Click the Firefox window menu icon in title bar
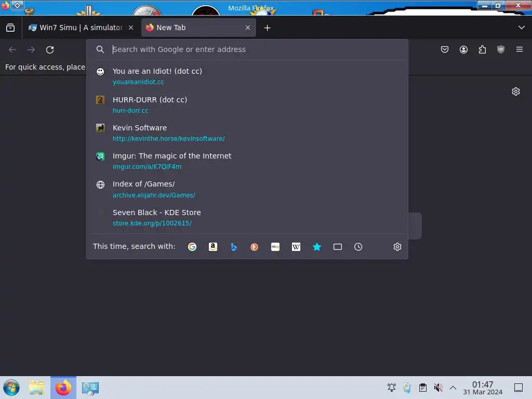532x399 pixels. click(x=5, y=6)
